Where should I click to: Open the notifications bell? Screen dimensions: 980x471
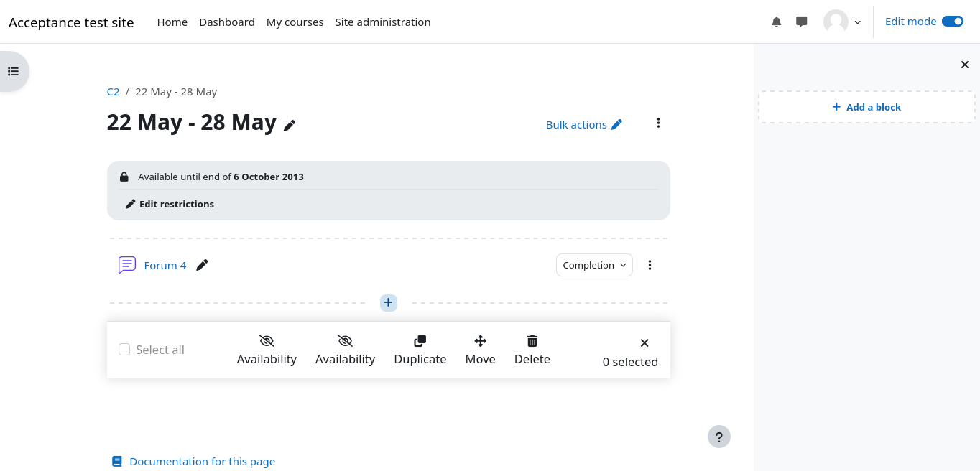776,22
